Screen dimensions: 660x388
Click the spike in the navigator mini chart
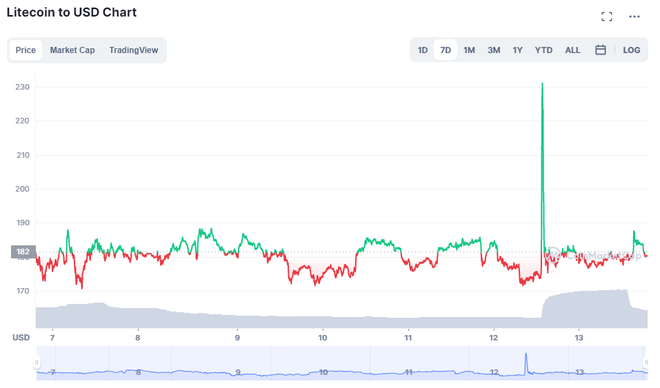tap(526, 362)
